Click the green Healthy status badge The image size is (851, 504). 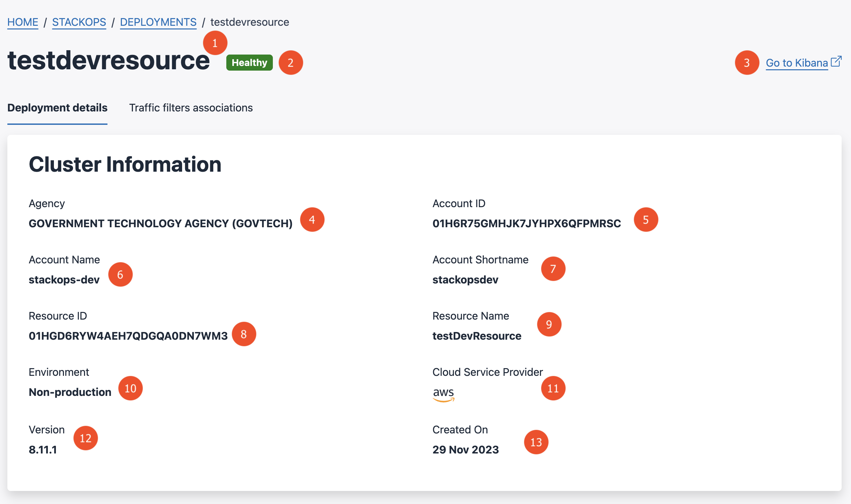(249, 62)
